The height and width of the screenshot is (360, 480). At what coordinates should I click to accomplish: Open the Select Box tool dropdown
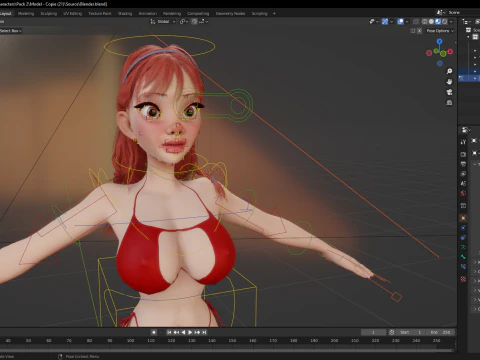[11, 31]
